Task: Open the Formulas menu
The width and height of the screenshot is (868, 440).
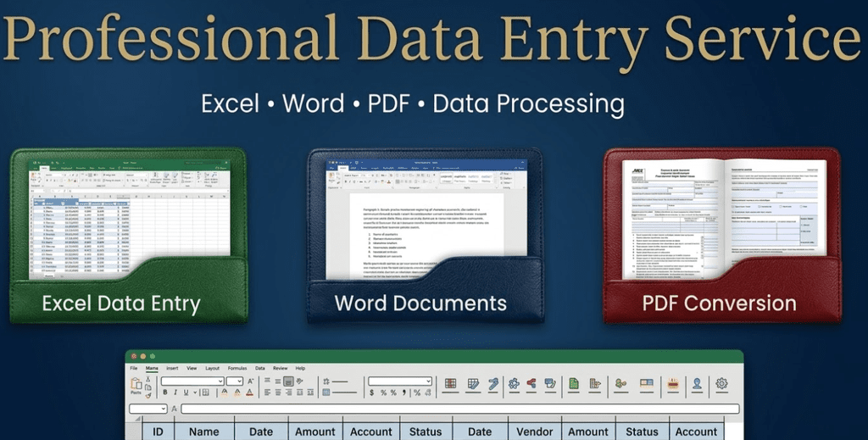Action: [236, 369]
